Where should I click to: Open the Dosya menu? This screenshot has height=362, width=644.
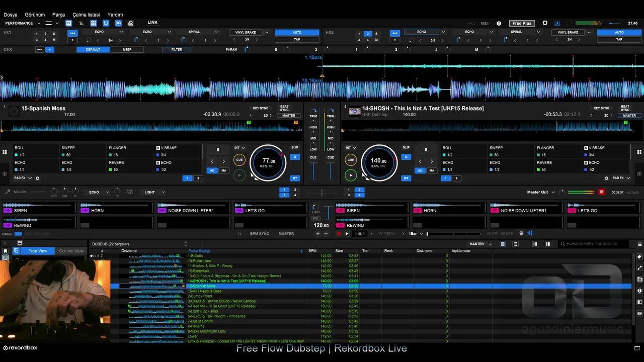pos(11,15)
